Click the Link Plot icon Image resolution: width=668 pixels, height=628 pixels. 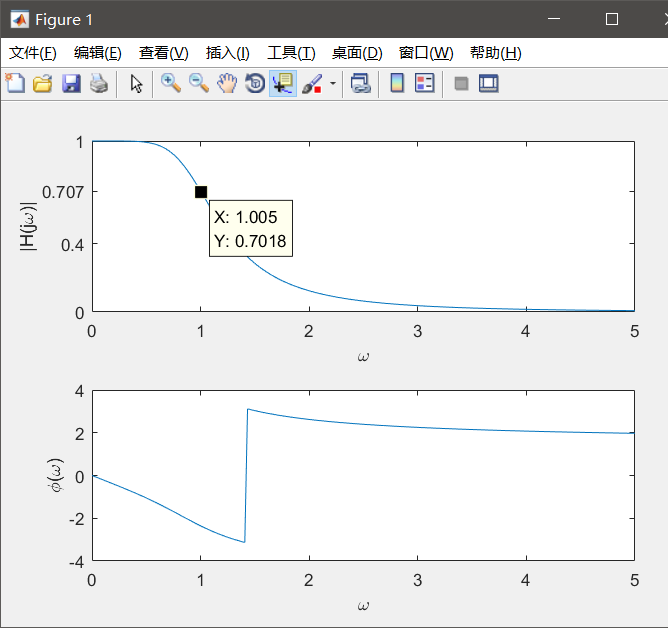coord(360,83)
